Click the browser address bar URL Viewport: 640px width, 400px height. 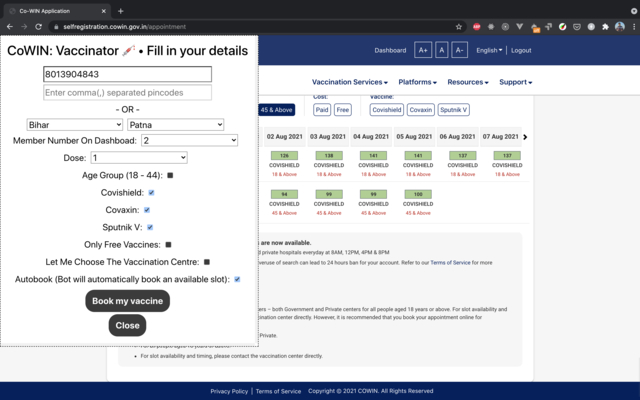point(124,27)
